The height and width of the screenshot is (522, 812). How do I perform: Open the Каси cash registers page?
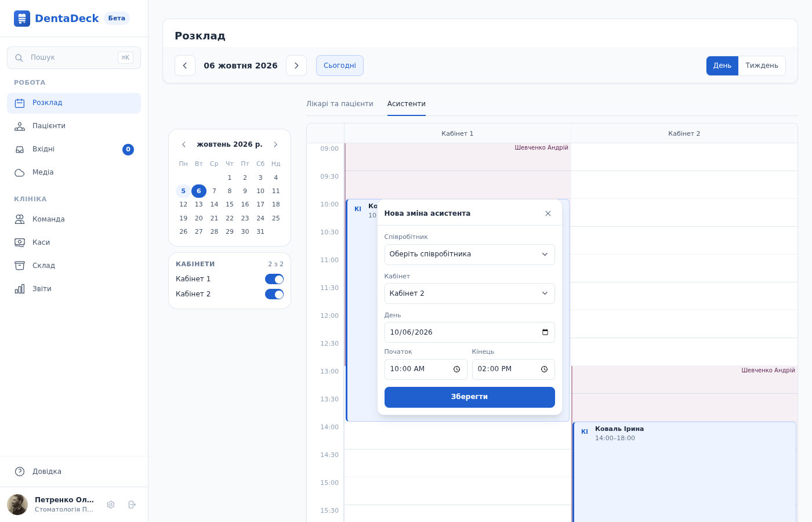[74, 242]
